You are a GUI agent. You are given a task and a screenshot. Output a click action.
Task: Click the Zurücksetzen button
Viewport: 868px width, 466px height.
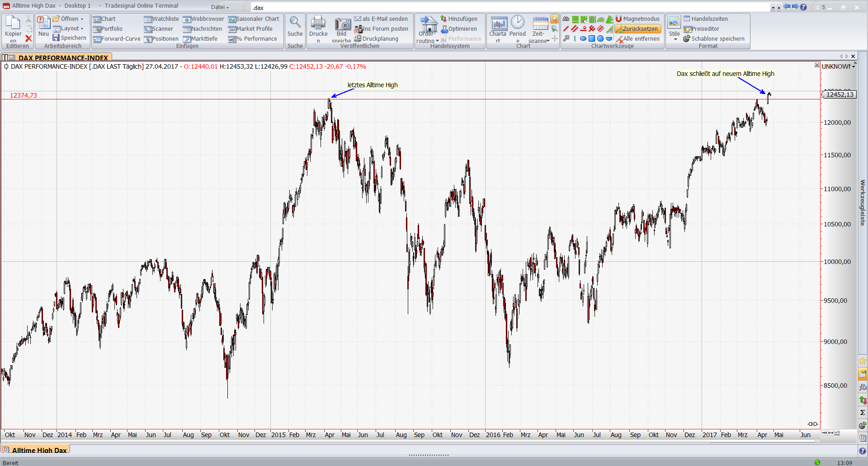click(x=637, y=29)
